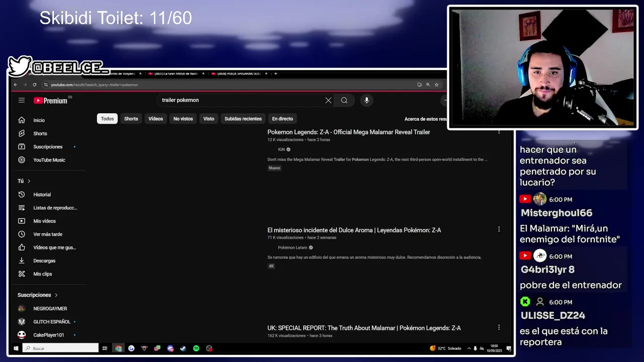Screen dimensions: 644x362
Task: Open CakePlayer101 subscription channel
Action: (48, 335)
